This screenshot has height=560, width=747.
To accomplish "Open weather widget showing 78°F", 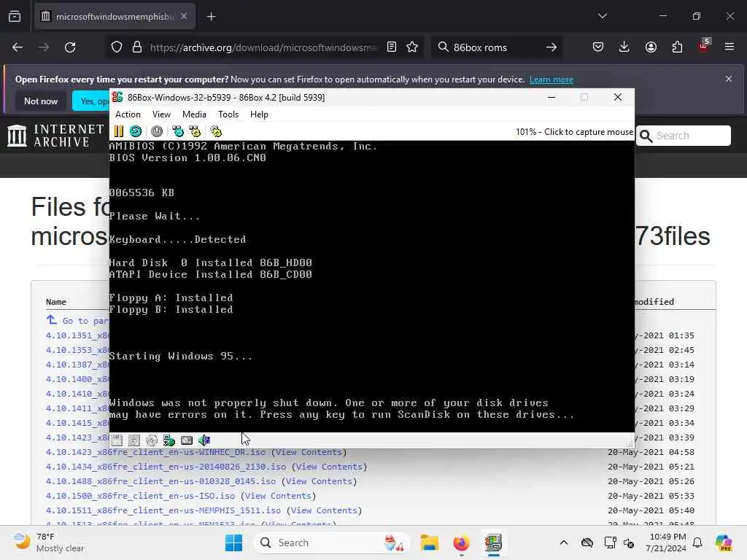I will [x=47, y=542].
